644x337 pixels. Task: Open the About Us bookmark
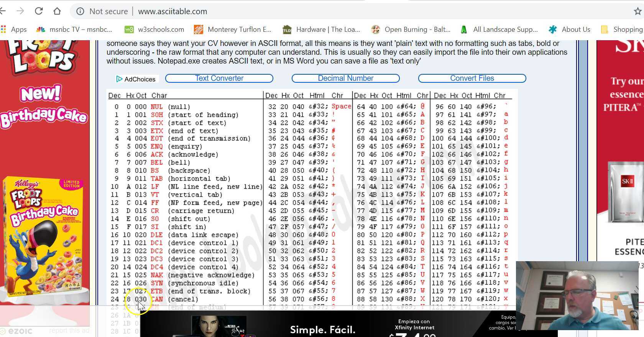click(569, 29)
